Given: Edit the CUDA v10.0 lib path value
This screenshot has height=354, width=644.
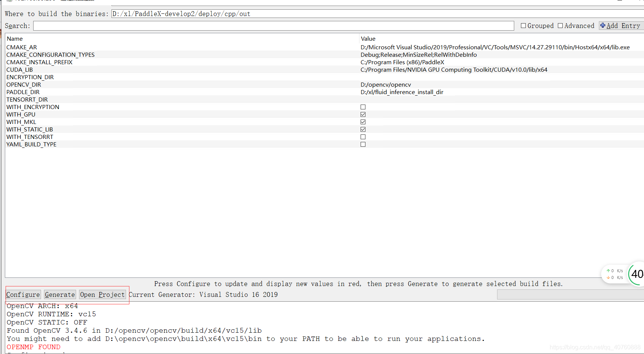Looking at the screenshot, I should tap(454, 70).
